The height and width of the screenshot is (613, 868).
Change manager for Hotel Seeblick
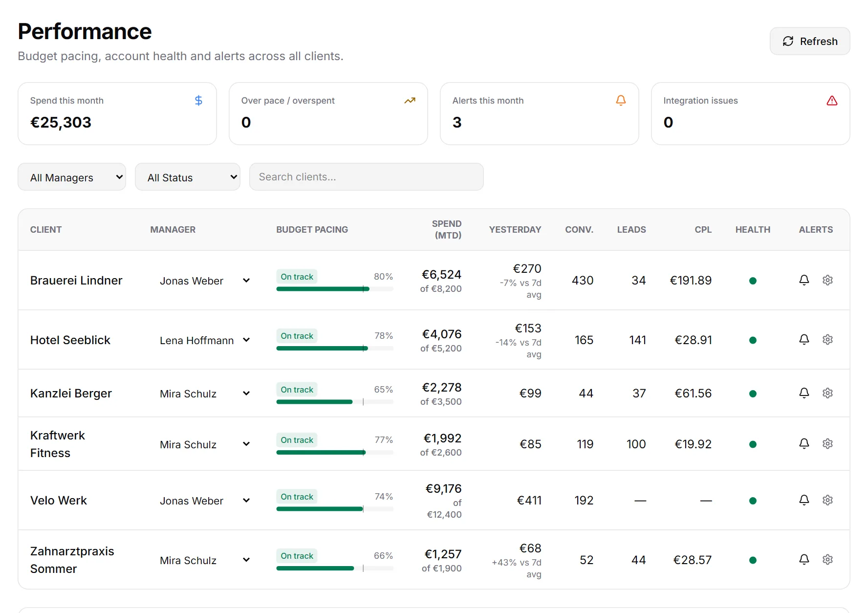tap(205, 340)
